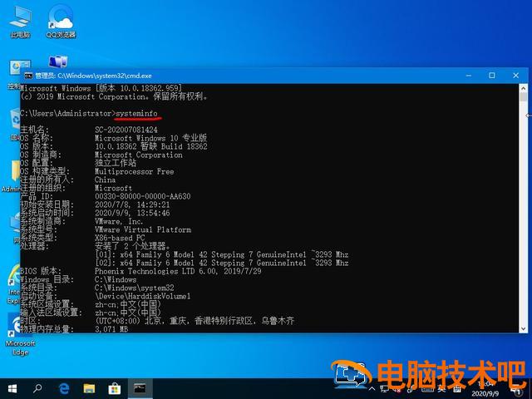Click OS version '10.0.18362 暂缺 Build 18362'
The image size is (532, 399).
click(x=151, y=146)
